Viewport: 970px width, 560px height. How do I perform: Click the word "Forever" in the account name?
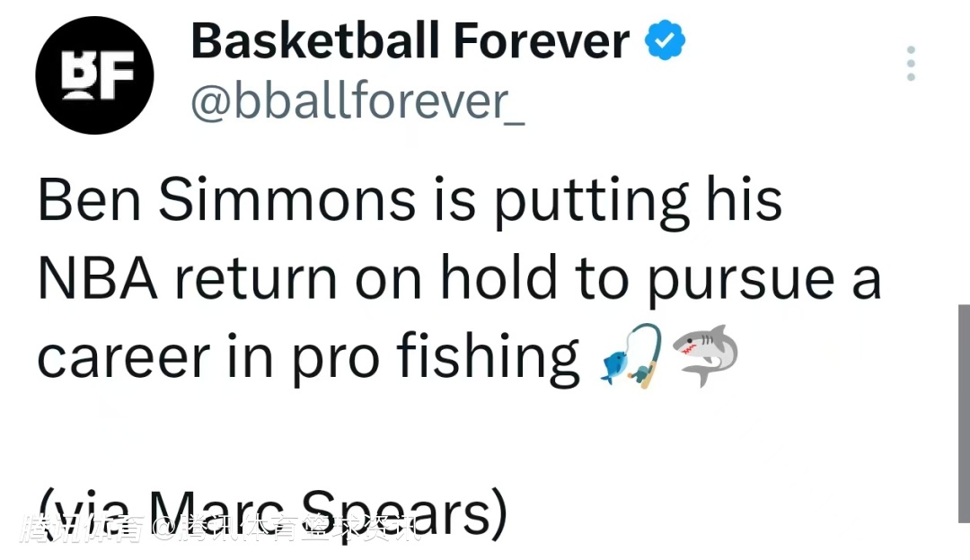(x=541, y=41)
